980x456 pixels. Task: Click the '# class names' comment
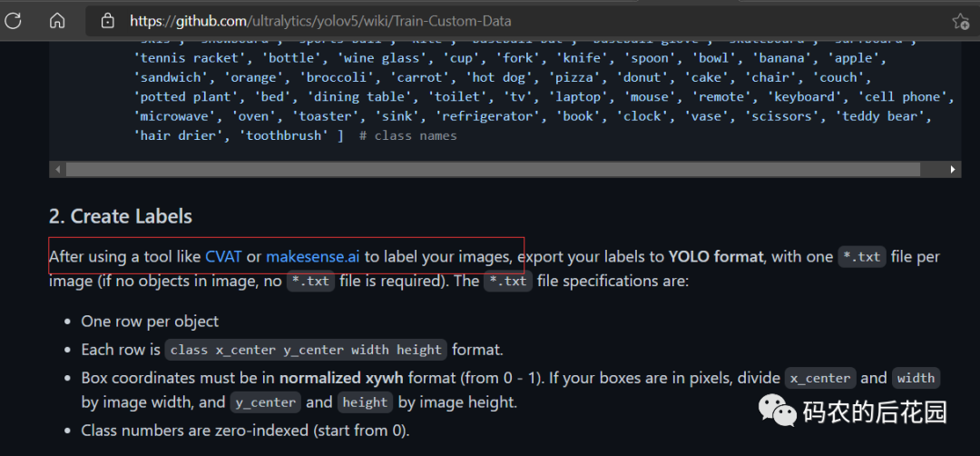407,135
